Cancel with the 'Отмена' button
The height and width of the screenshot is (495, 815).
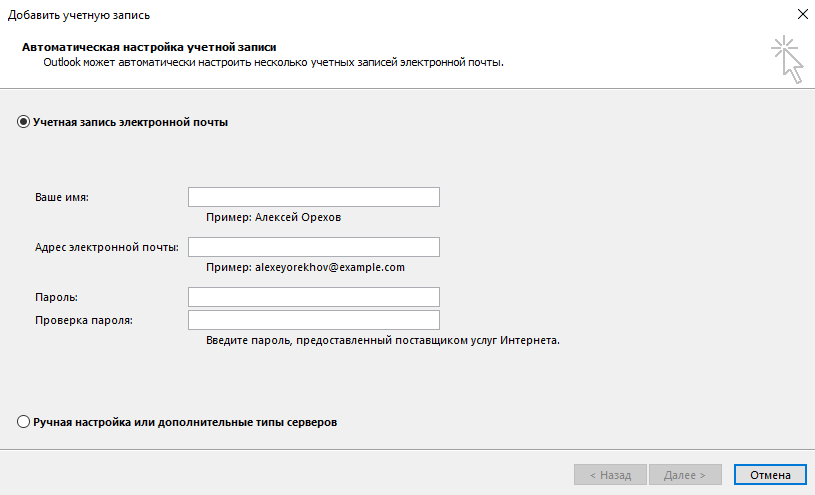click(770, 475)
